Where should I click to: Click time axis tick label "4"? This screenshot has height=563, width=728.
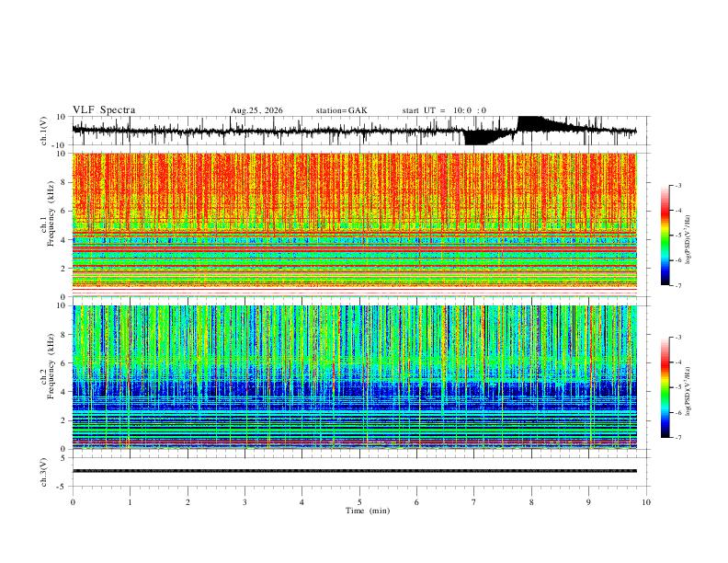(x=301, y=502)
